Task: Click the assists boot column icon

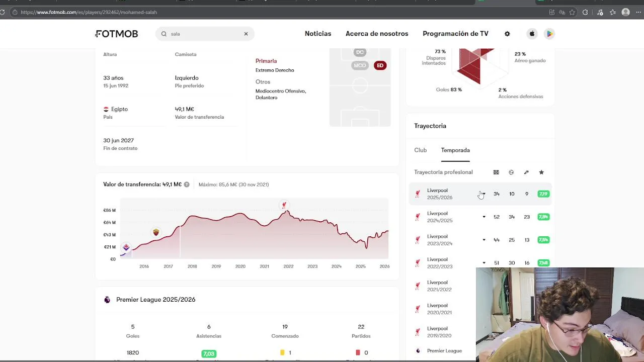Action: point(526,172)
